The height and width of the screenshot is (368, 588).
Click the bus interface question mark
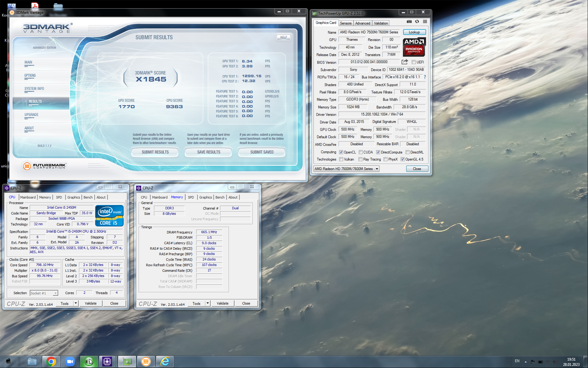[425, 77]
